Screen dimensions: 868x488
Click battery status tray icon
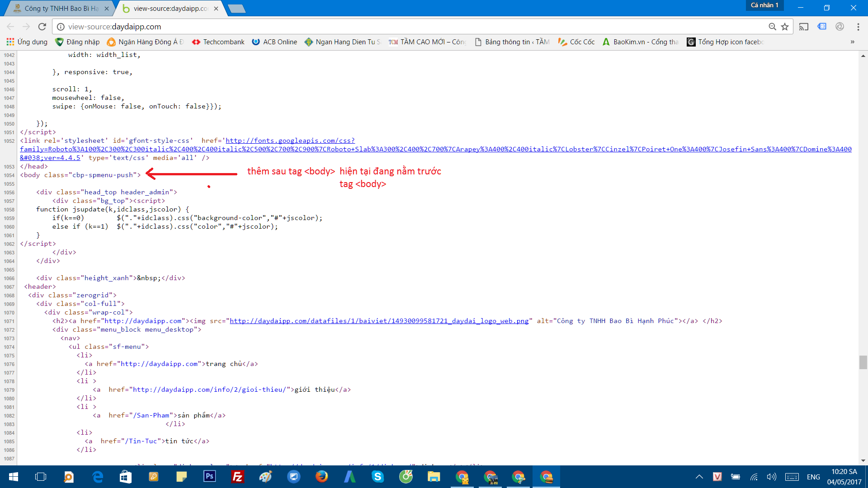point(736,477)
